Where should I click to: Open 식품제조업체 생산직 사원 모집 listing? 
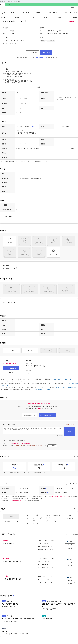12,579
